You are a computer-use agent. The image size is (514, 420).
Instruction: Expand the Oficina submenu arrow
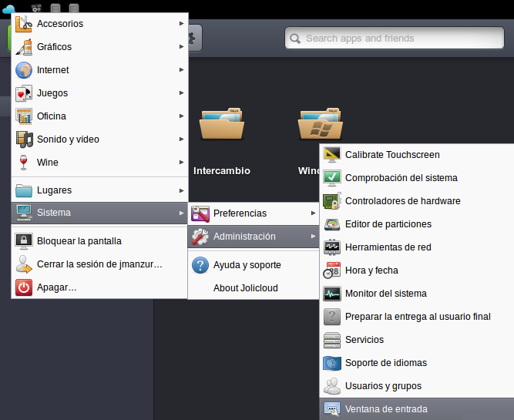tap(181, 116)
